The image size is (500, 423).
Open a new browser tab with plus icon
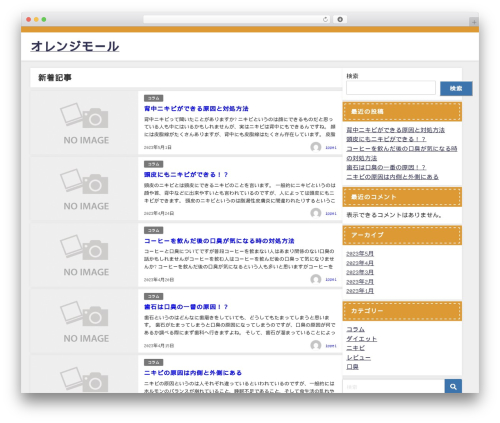point(474,22)
